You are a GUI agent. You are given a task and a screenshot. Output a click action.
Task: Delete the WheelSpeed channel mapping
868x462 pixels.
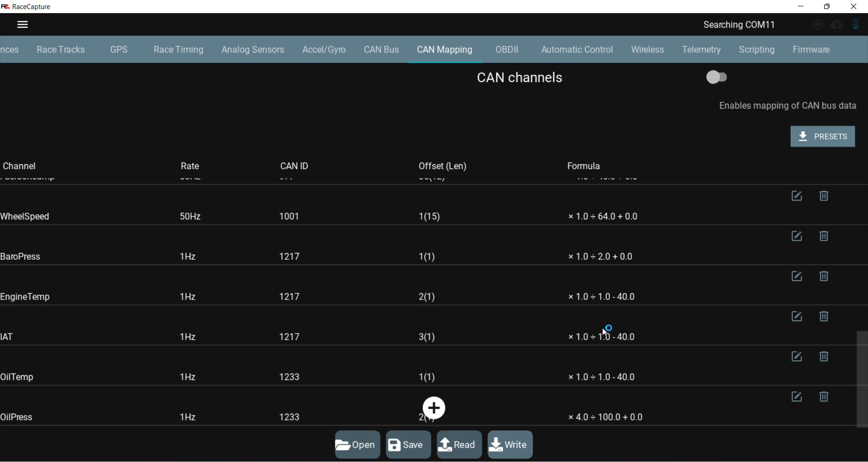824,196
